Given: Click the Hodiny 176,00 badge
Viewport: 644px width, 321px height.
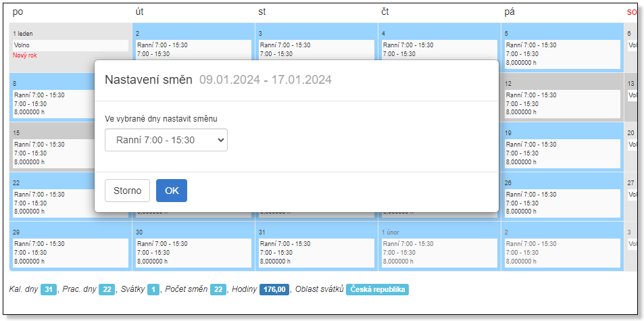Looking at the screenshot, I should [274, 289].
